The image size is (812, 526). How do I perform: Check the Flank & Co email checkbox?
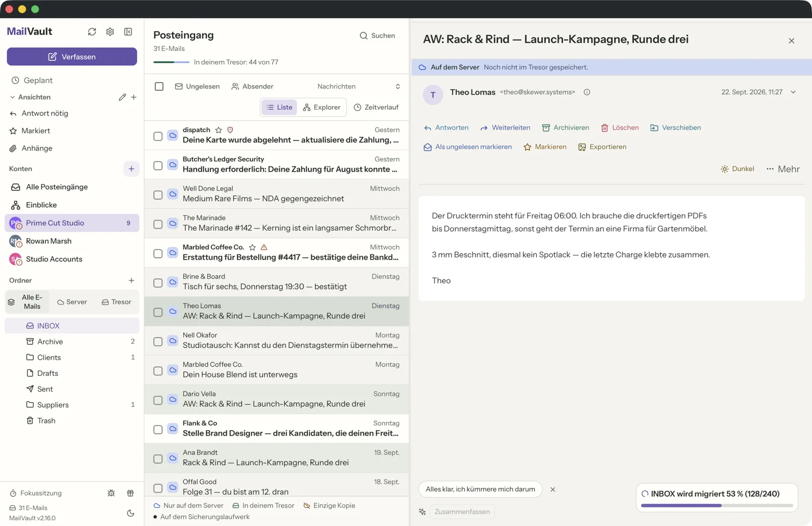[158, 429]
